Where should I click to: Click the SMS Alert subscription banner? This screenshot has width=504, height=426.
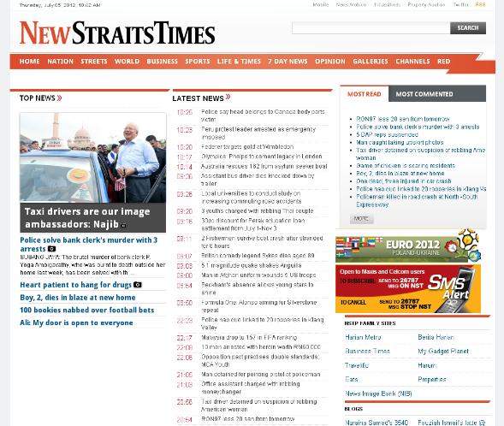(408, 289)
